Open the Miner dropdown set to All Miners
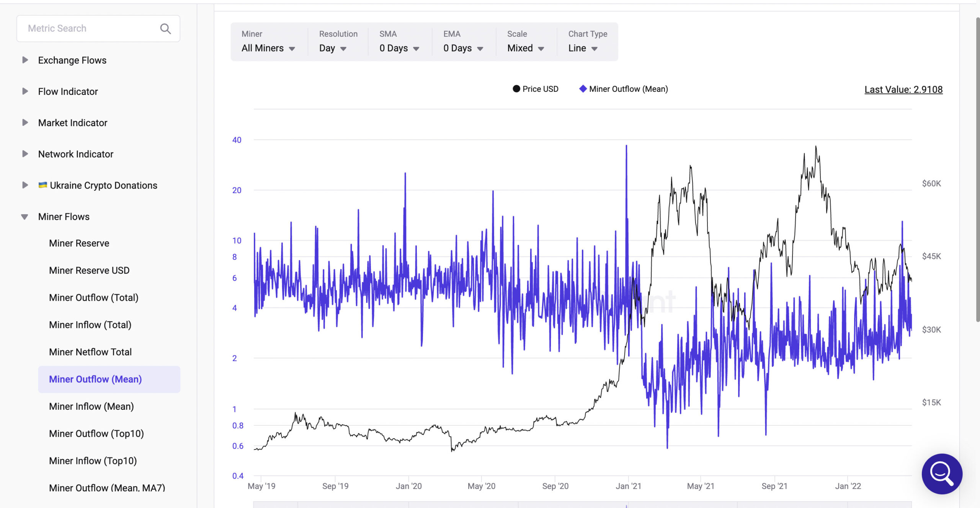The image size is (980, 508). tap(268, 48)
